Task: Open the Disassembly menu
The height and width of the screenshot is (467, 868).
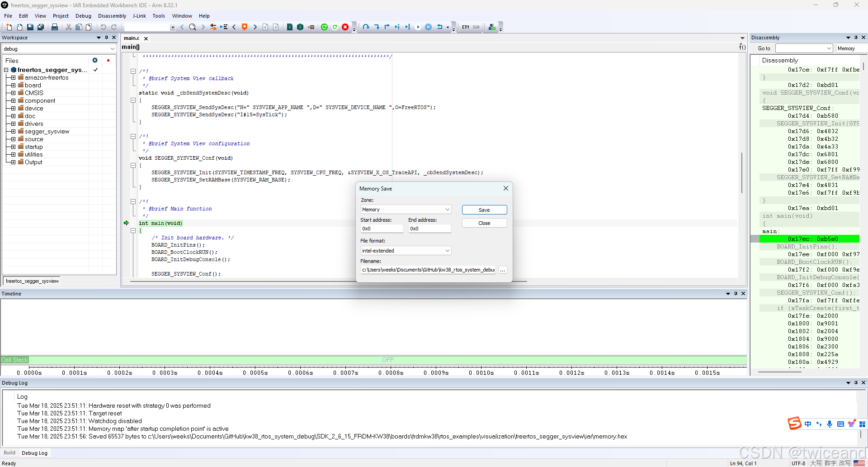Action: click(x=112, y=16)
